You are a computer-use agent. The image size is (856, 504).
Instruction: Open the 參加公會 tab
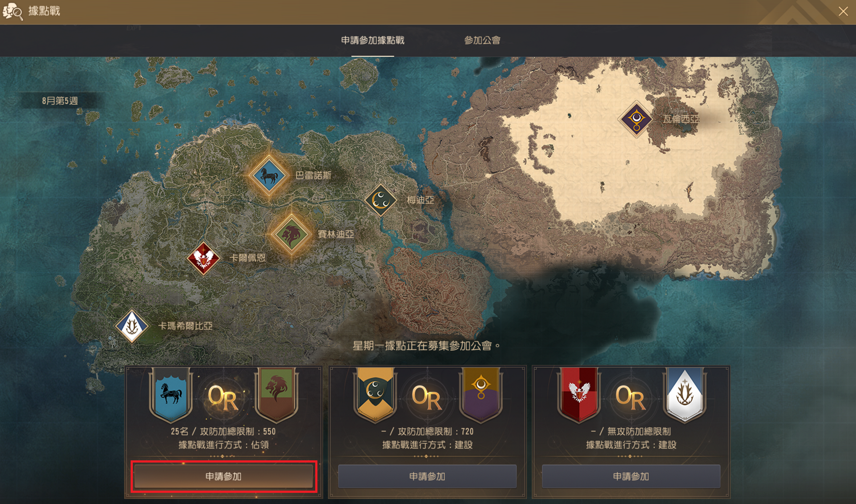[x=482, y=41]
